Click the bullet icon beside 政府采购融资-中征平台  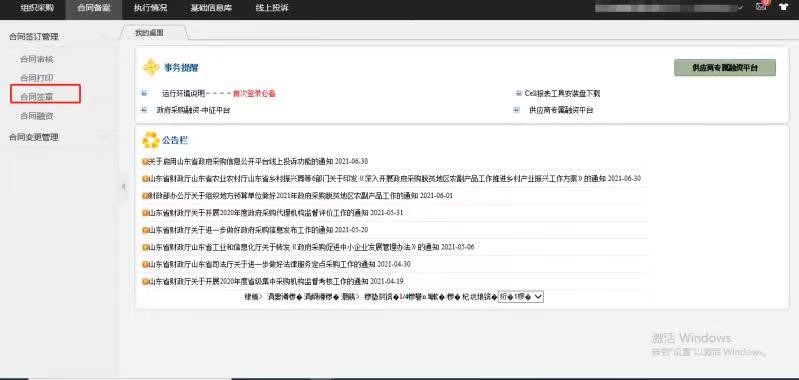pyautogui.click(x=144, y=110)
